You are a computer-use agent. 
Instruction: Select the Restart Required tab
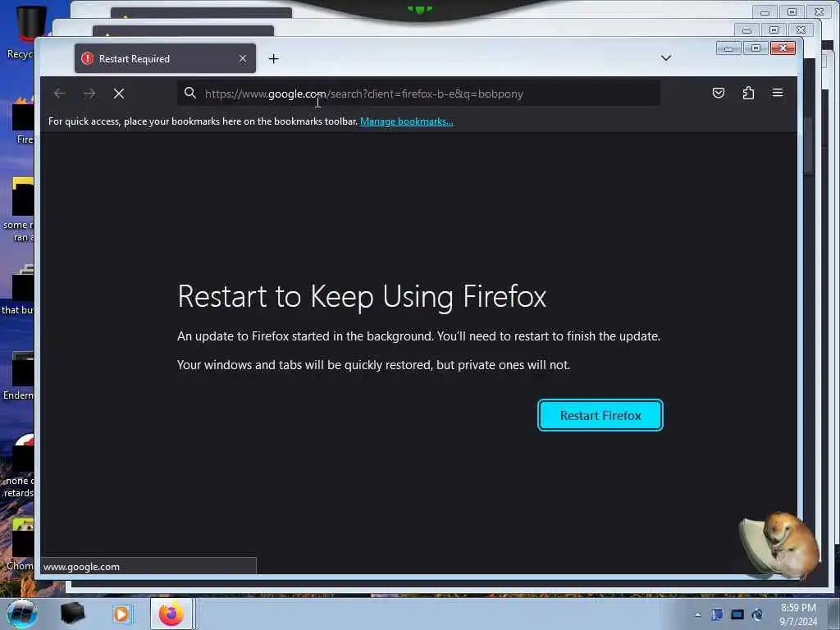coord(165,58)
